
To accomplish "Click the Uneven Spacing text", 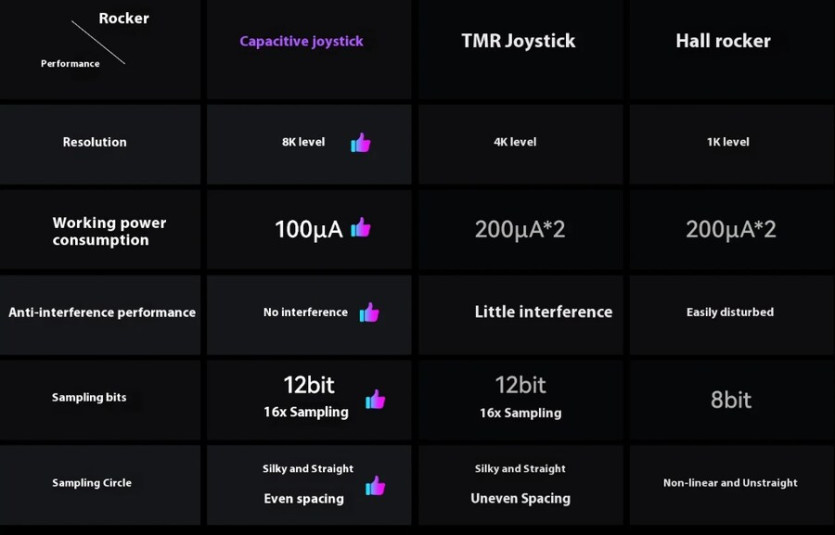I will pos(520,498).
